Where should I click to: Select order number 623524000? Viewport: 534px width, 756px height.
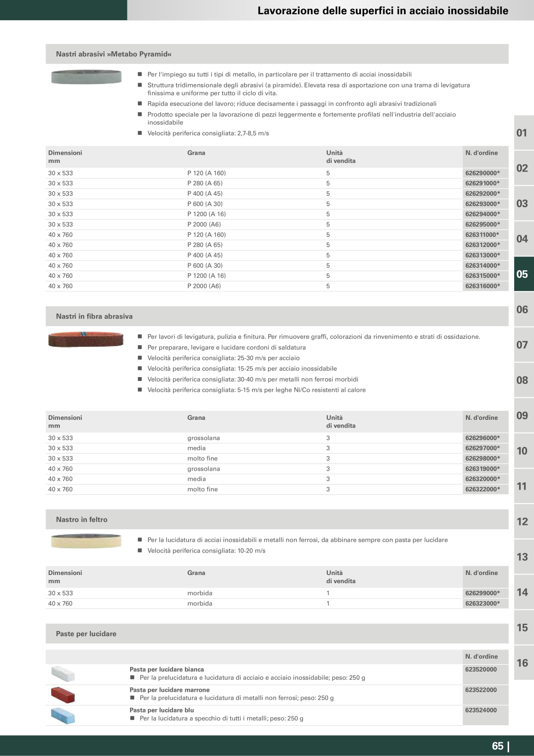(481, 710)
